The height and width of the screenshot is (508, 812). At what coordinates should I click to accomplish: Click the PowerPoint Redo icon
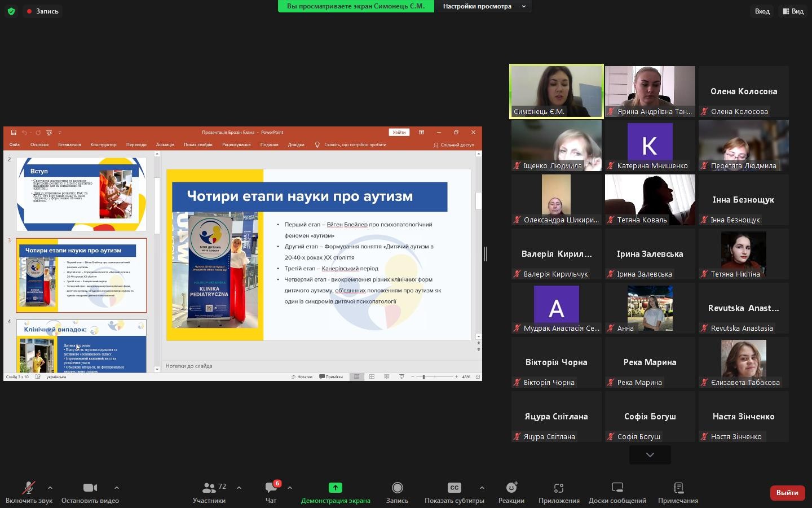pyautogui.click(x=38, y=133)
